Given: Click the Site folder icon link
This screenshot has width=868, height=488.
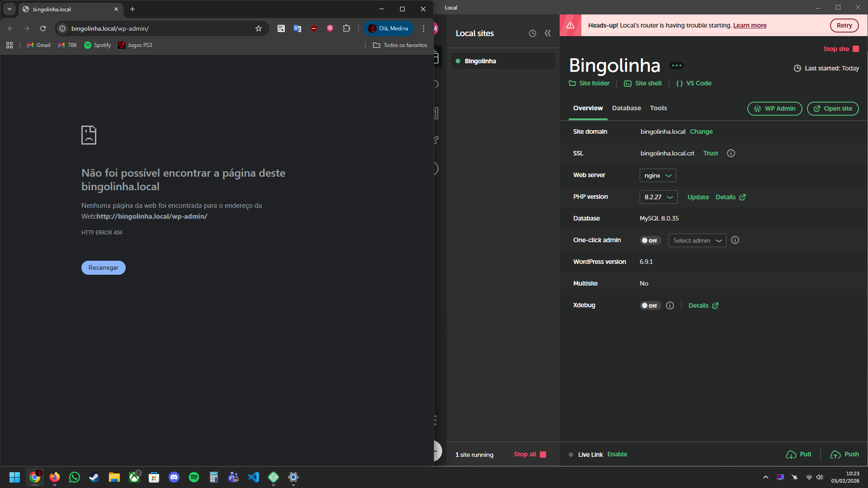Looking at the screenshot, I should (x=589, y=83).
